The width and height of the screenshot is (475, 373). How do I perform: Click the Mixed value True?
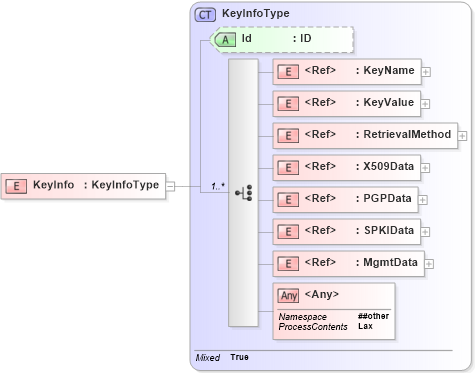tap(239, 357)
